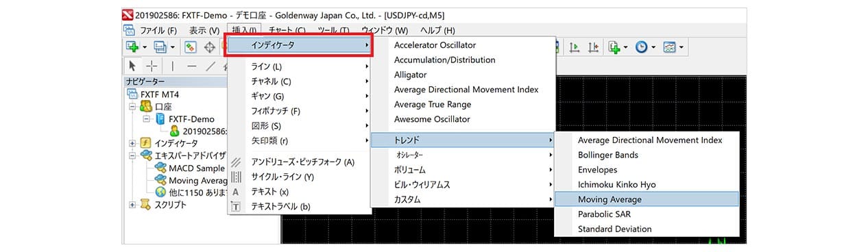Click the add Indicators toolbar icon
The width and height of the screenshot is (868, 252).
[x=614, y=47]
